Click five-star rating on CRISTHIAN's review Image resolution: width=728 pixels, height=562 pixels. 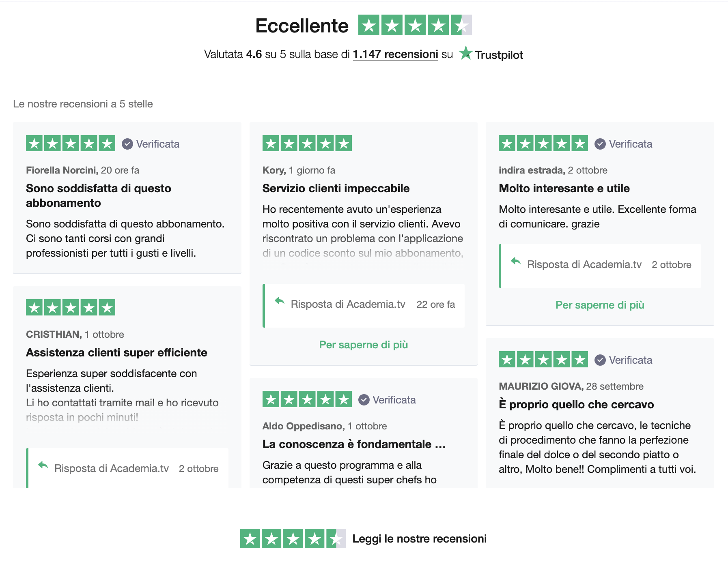pyautogui.click(x=71, y=307)
